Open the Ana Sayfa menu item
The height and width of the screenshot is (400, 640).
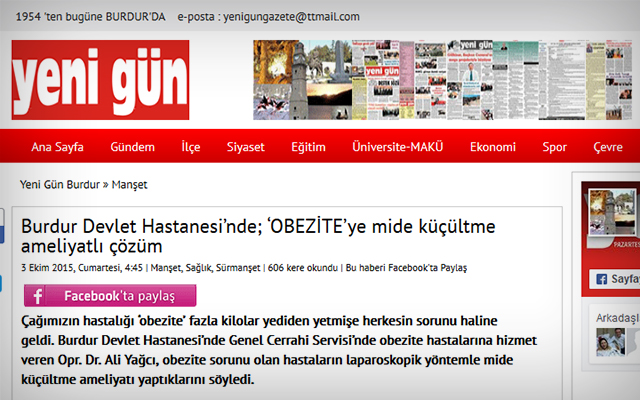(x=58, y=147)
